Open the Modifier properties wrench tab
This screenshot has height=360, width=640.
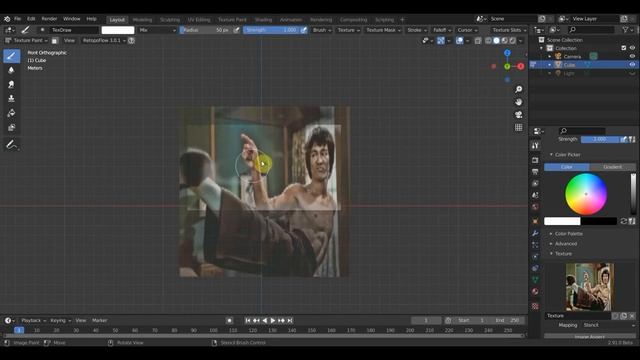coord(535,233)
